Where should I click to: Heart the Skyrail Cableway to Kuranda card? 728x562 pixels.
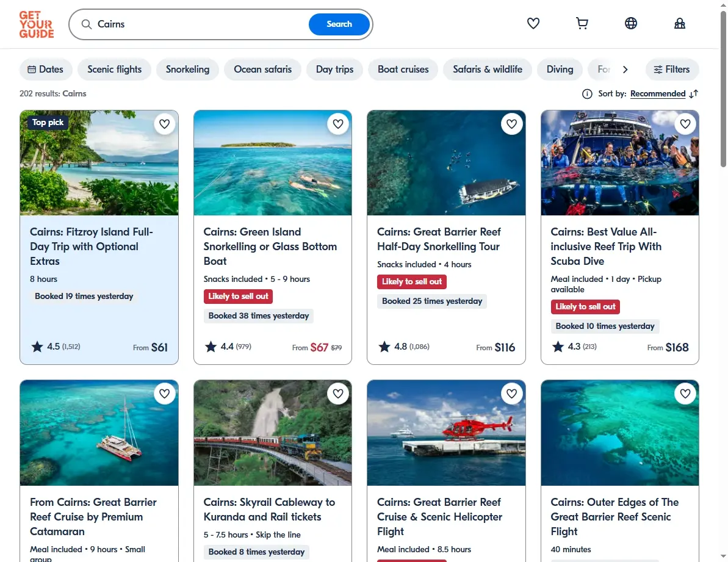338,394
